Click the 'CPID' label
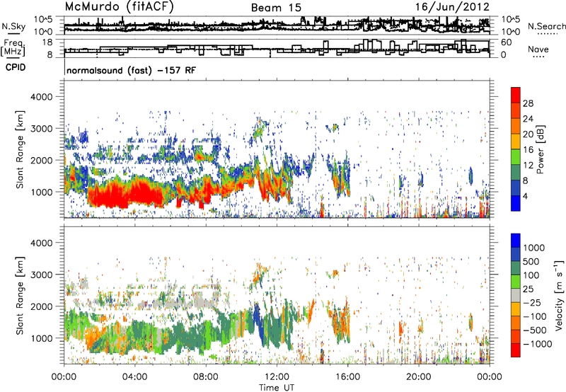 (16, 67)
